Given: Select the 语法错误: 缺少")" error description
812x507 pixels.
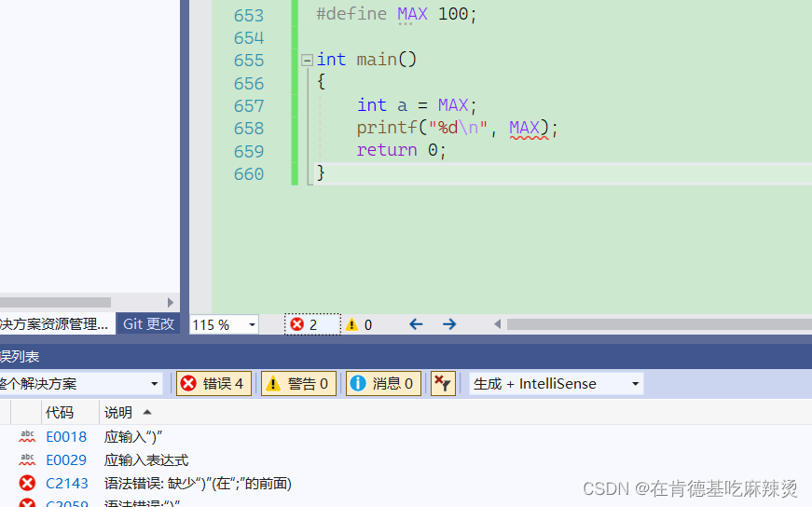Looking at the screenshot, I should tap(198, 483).
